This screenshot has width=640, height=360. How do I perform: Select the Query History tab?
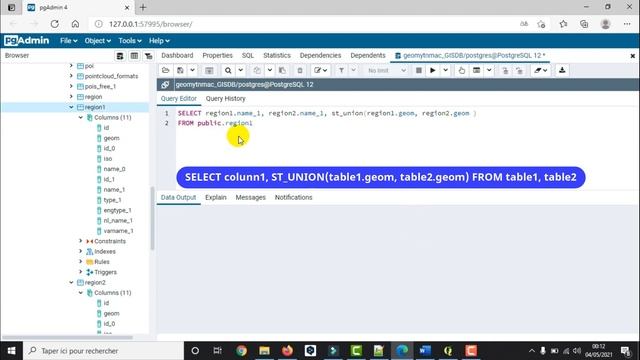click(225, 99)
